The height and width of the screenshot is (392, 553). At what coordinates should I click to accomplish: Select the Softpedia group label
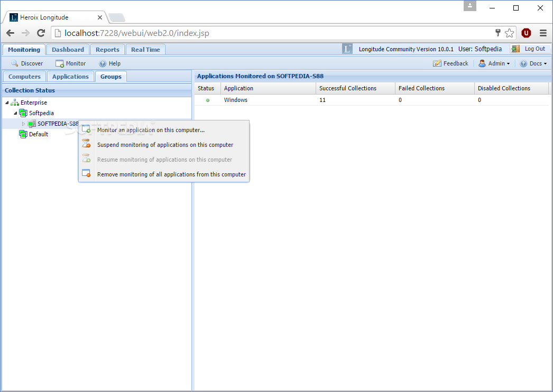(x=41, y=113)
